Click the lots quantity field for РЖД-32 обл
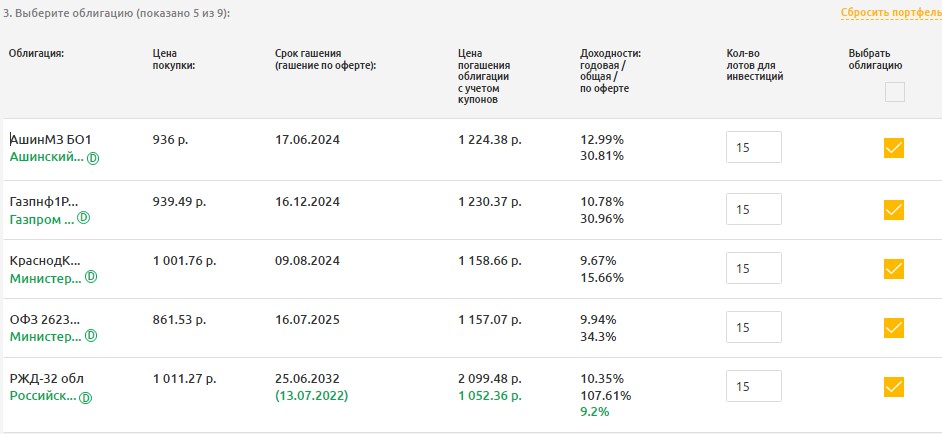Screen dimensions: 942x434 [753, 387]
